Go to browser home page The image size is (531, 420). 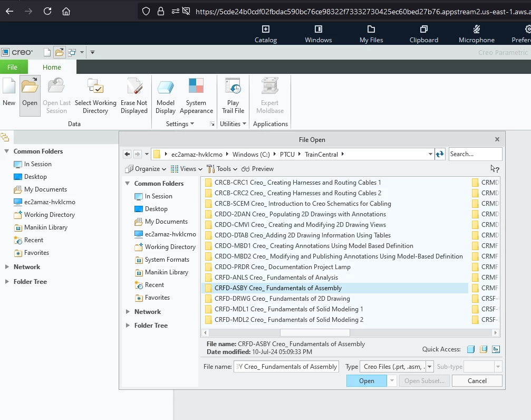(66, 11)
